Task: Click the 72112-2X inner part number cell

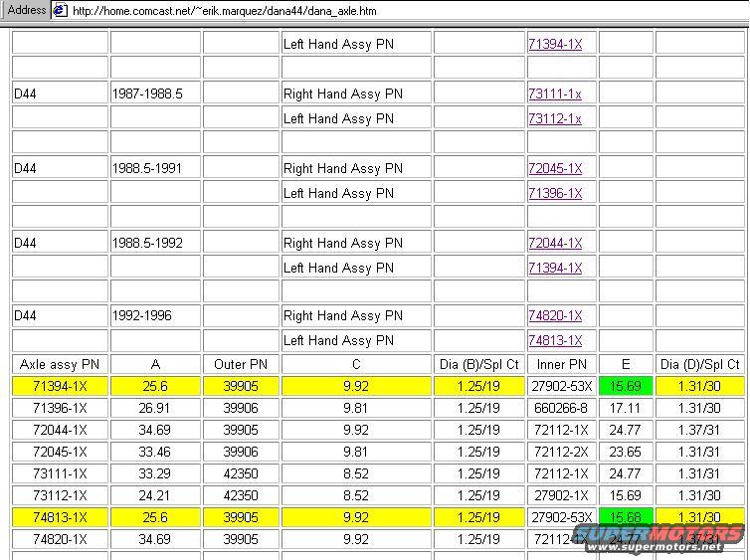Action: point(561,452)
